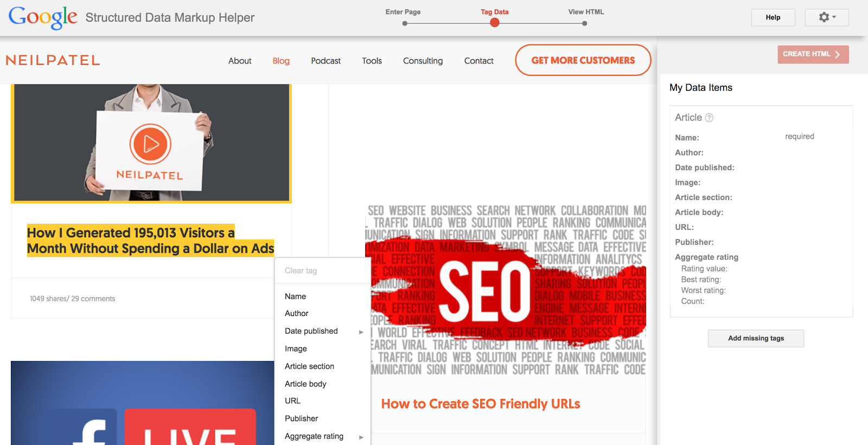
Task: Click the CREATE HTML button
Action: (x=813, y=54)
